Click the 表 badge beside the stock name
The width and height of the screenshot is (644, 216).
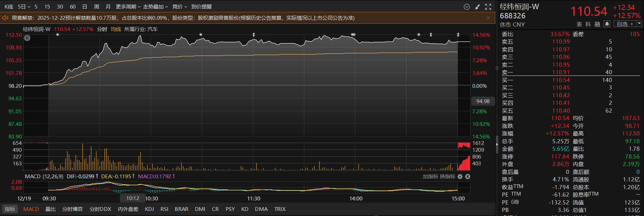[x=579, y=24]
